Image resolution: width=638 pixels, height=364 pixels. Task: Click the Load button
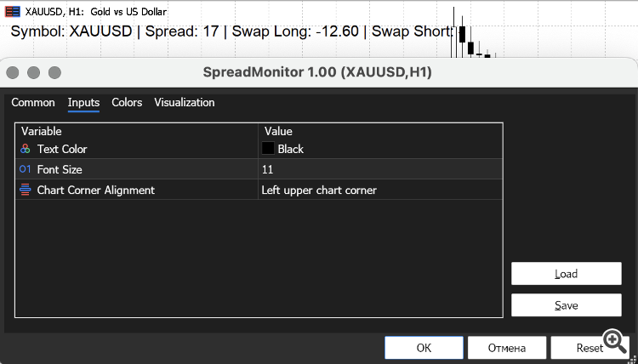(x=566, y=274)
